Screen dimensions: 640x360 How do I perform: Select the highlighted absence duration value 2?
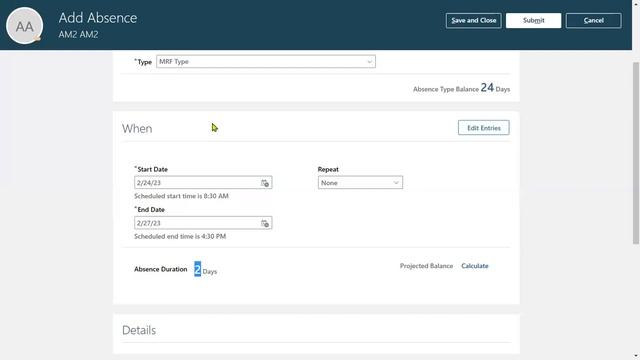pyautogui.click(x=198, y=269)
